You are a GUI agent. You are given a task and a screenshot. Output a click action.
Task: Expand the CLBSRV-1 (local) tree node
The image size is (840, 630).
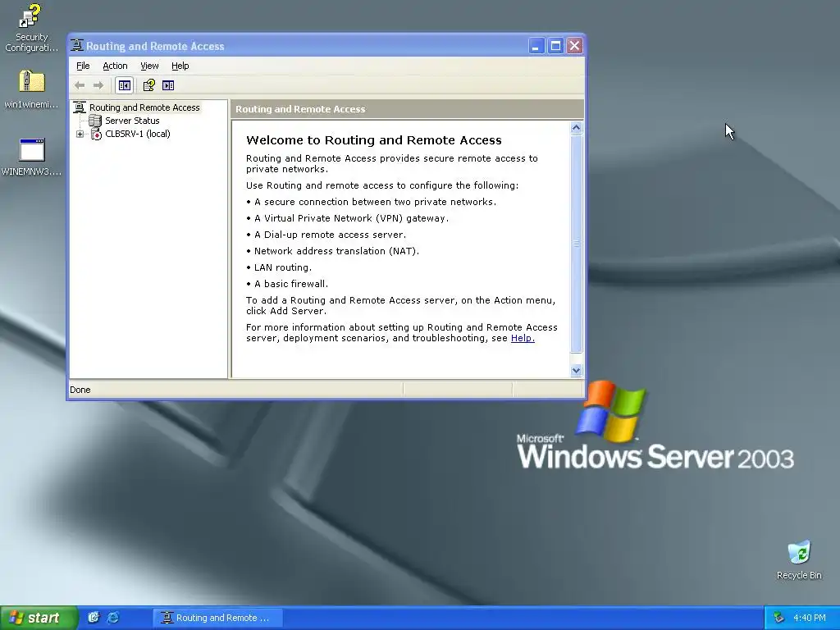coord(80,134)
